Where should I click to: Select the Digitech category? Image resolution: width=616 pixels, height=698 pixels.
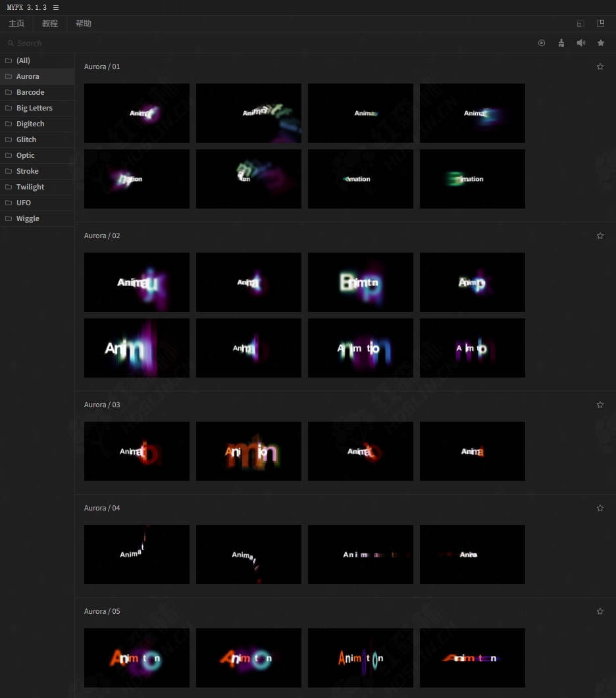(38, 124)
